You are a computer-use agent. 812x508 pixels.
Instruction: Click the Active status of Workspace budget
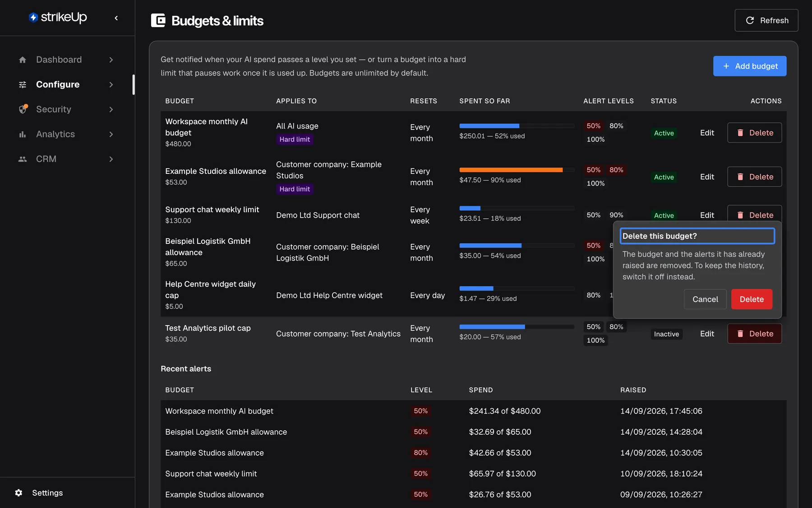(x=664, y=133)
